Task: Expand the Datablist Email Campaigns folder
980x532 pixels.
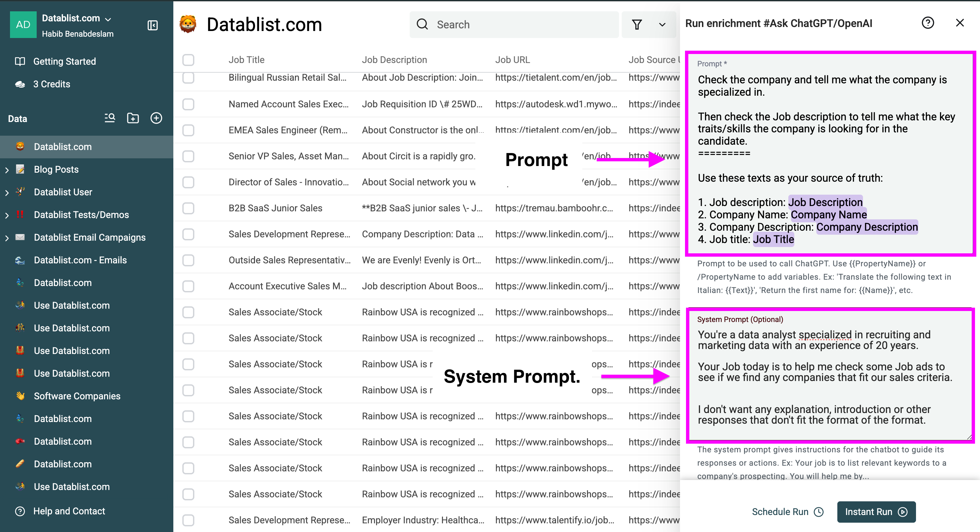Action: (x=7, y=238)
